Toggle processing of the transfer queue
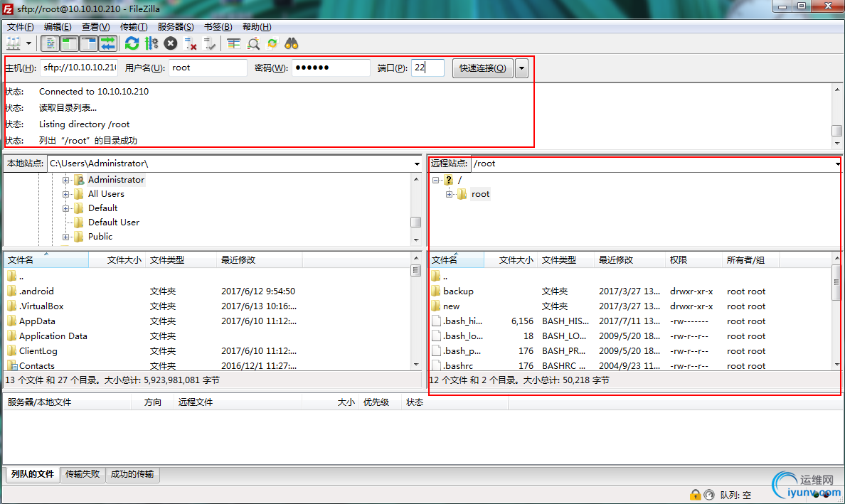Viewport: 845px width, 504px height. (152, 43)
